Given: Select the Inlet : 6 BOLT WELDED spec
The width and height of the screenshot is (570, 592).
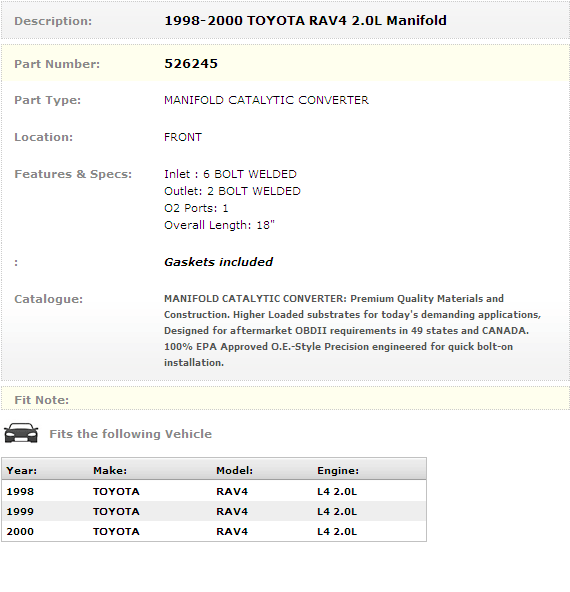Looking at the screenshot, I should (230, 174).
